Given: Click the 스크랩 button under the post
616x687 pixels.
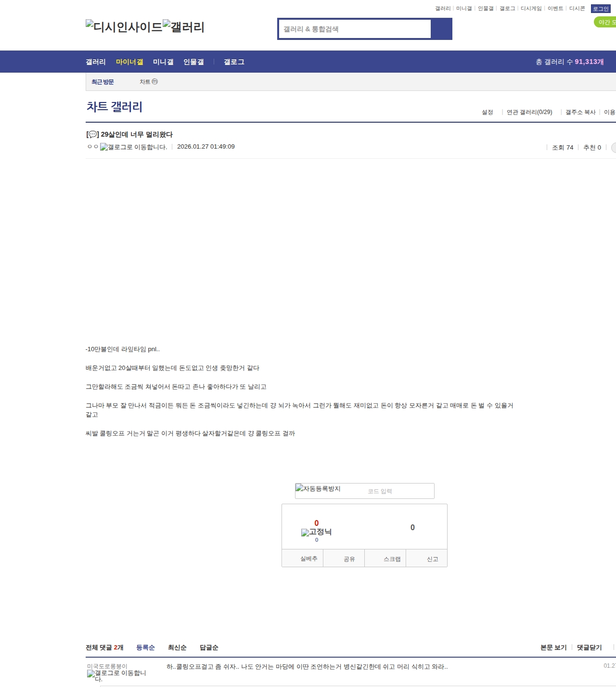Looking at the screenshot, I should [392, 559].
